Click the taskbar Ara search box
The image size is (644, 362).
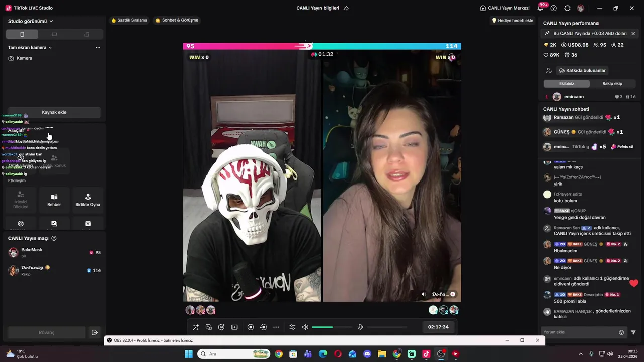[x=233, y=354]
